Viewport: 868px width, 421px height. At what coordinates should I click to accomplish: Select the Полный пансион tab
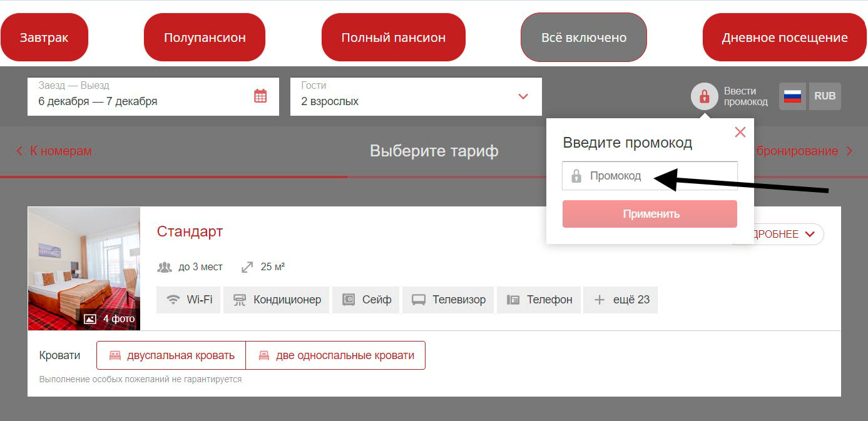(394, 38)
